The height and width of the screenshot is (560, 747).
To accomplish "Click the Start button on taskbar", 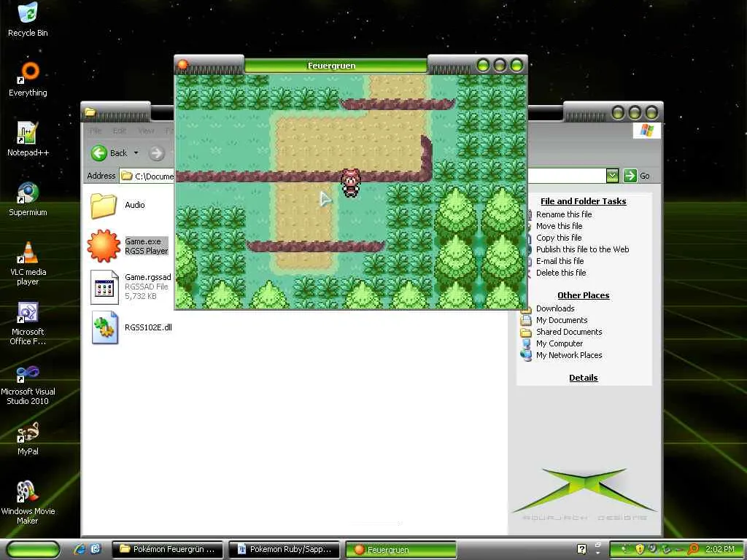I will [x=34, y=549].
